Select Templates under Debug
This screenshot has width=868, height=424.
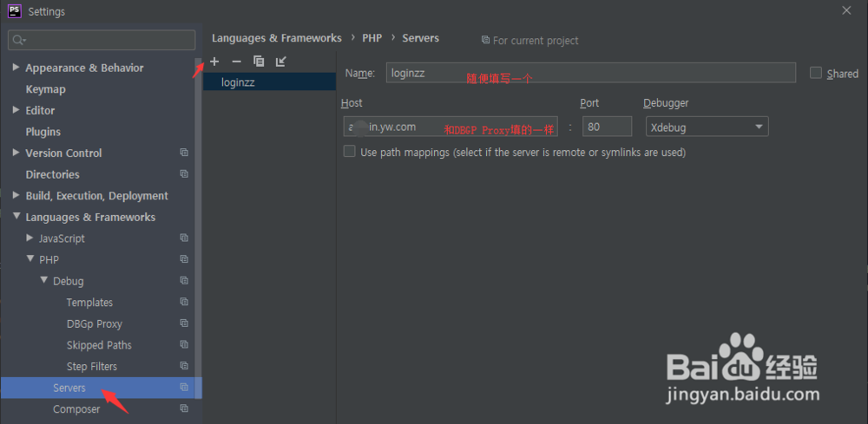point(89,303)
